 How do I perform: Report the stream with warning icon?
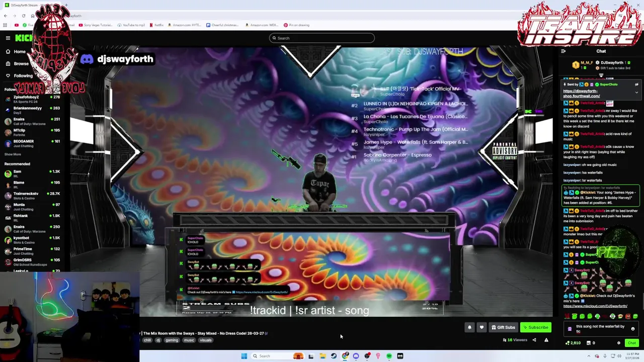coord(546,340)
